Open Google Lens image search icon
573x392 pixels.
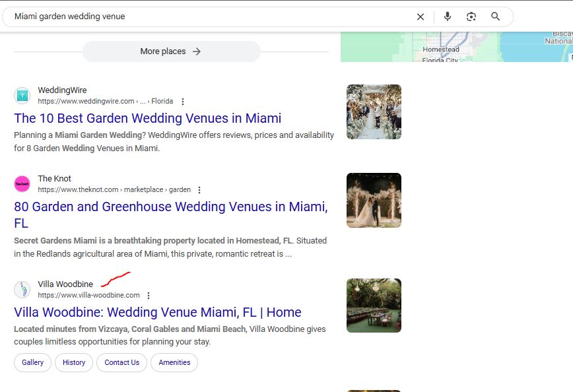pos(471,17)
